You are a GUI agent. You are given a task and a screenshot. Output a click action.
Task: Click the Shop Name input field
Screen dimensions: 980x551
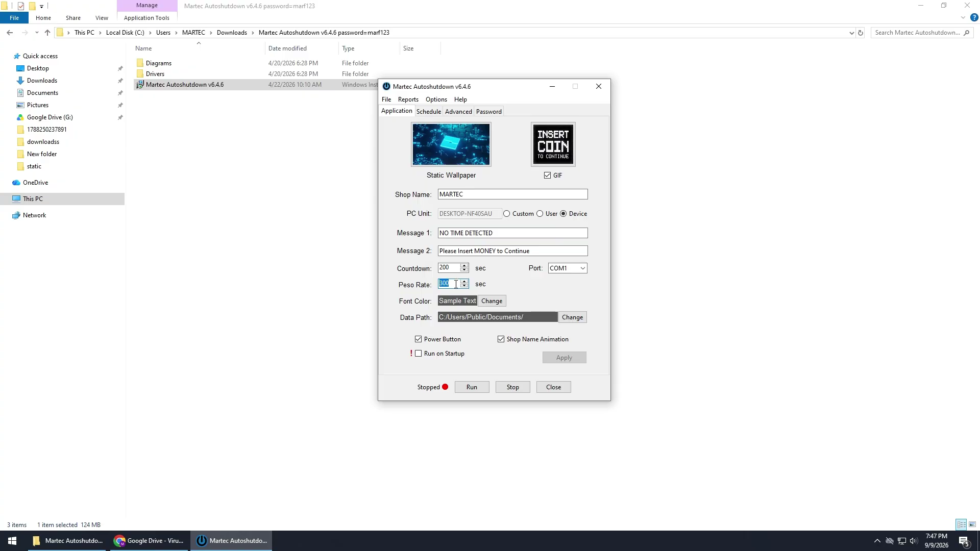[x=512, y=194]
